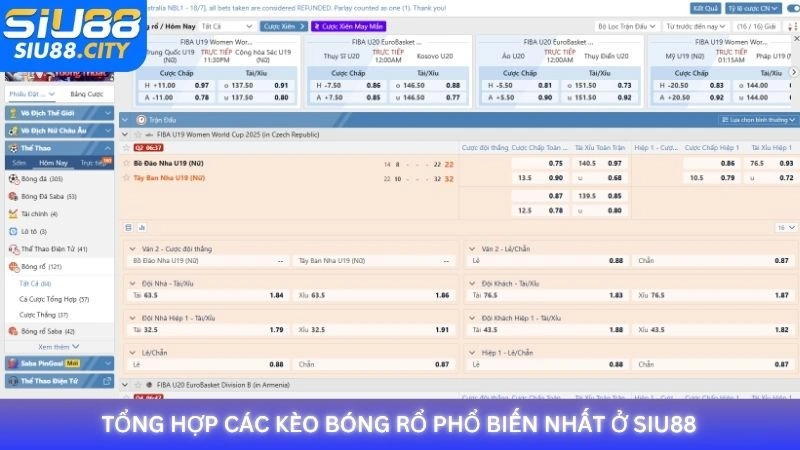Image resolution: width=800 pixels, height=450 pixels.
Task: Select the Bóng rổ basketball icon
Action: [14, 266]
